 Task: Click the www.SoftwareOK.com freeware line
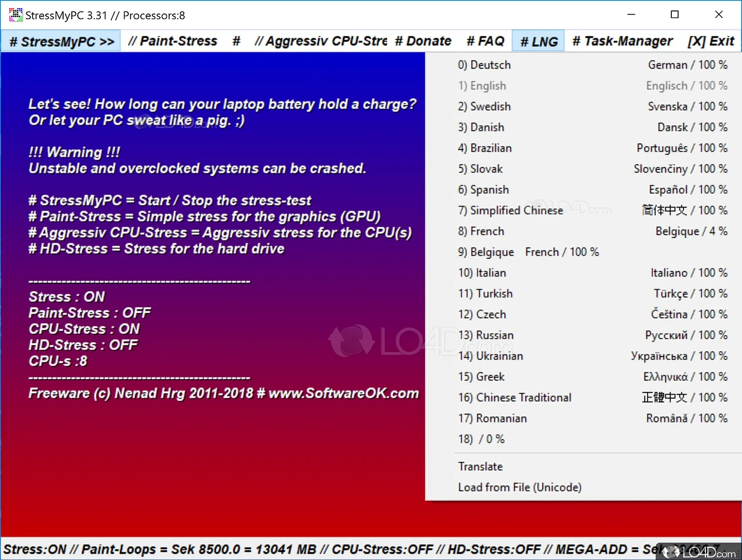pos(224,394)
